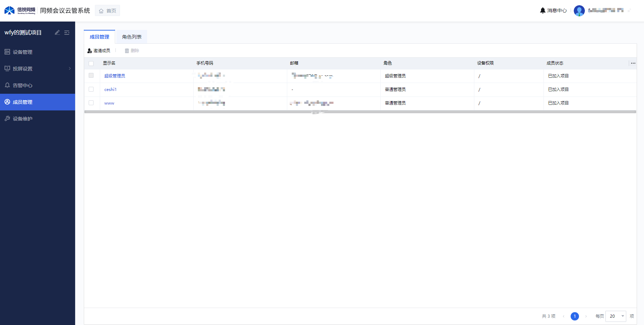Open 投屏设置 in sidebar

pyautogui.click(x=38, y=69)
